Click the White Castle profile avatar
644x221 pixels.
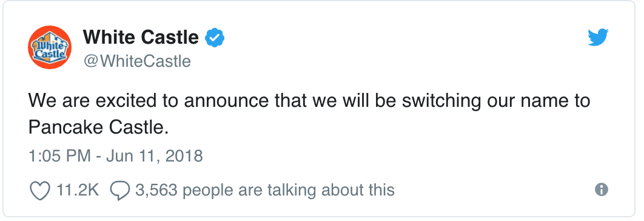coord(50,47)
